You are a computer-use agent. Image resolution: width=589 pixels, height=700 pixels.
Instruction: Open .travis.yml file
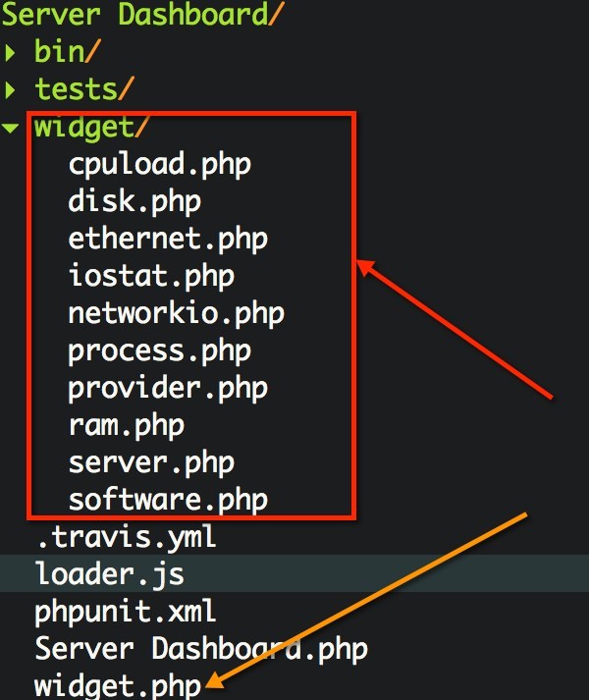click(127, 537)
